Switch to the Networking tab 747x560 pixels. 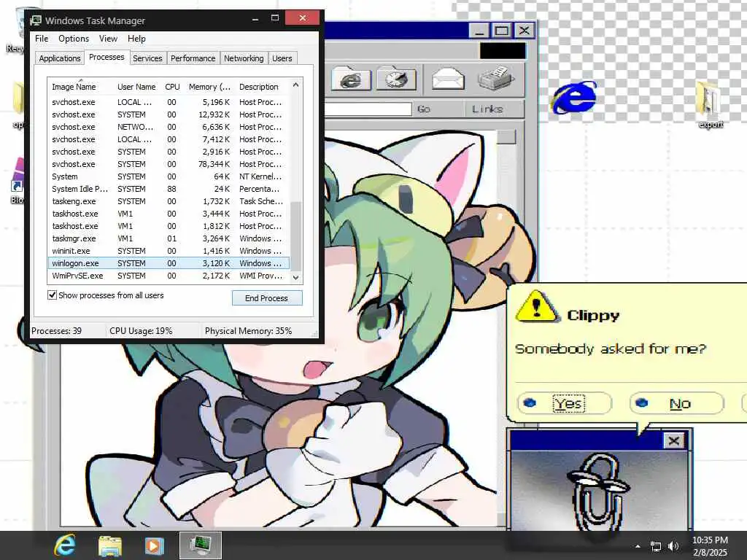244,58
